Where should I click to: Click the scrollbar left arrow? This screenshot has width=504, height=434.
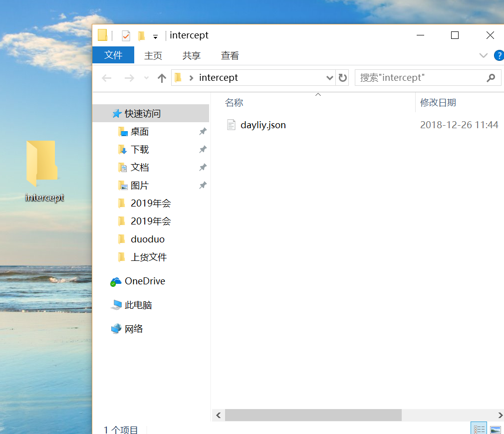219,415
